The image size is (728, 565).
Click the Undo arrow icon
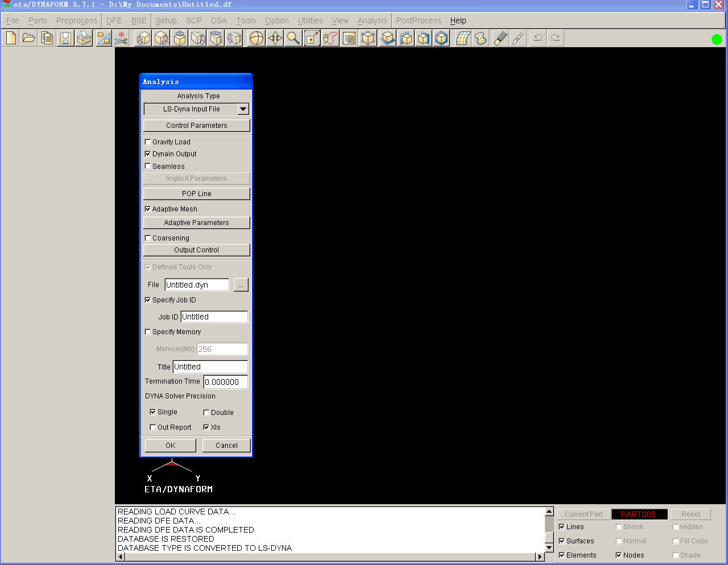(538, 38)
